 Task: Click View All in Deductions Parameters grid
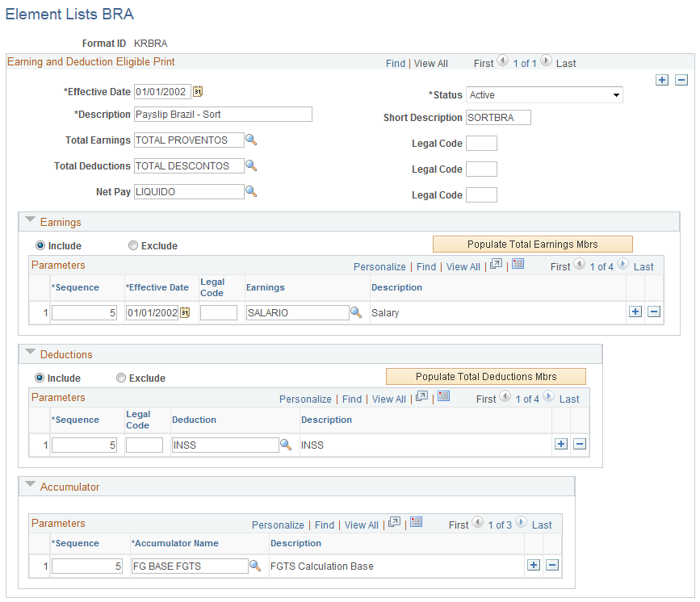click(389, 399)
